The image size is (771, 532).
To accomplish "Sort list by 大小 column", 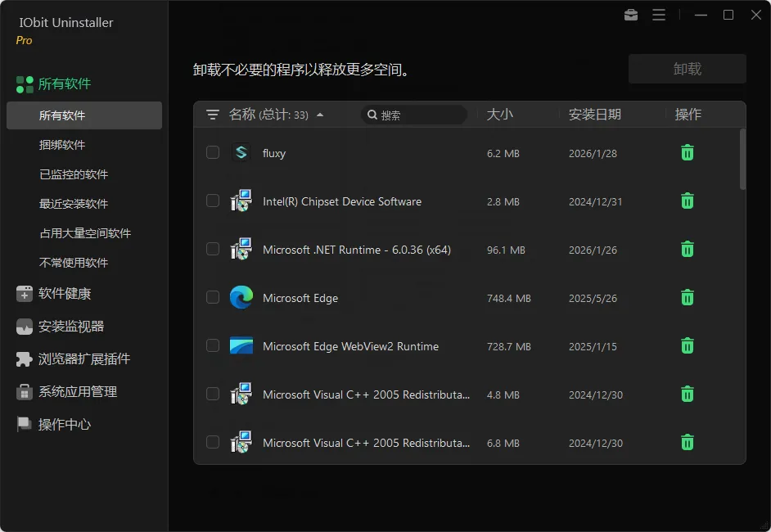I will [499, 115].
